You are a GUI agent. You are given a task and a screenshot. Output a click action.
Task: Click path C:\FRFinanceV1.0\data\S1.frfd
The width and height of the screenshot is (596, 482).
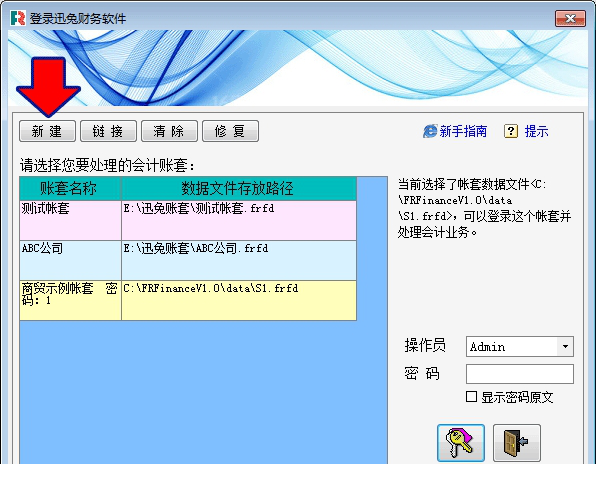(x=239, y=301)
